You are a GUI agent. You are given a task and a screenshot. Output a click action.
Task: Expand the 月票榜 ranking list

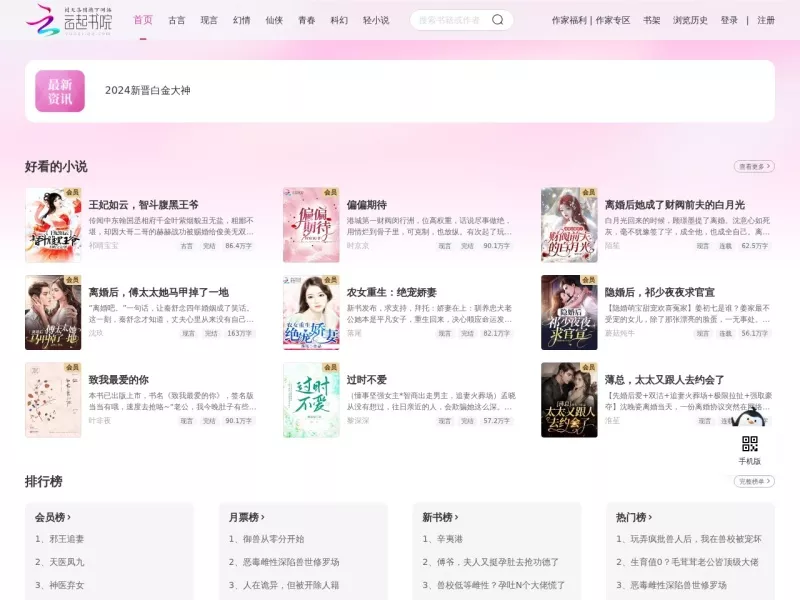click(246, 517)
